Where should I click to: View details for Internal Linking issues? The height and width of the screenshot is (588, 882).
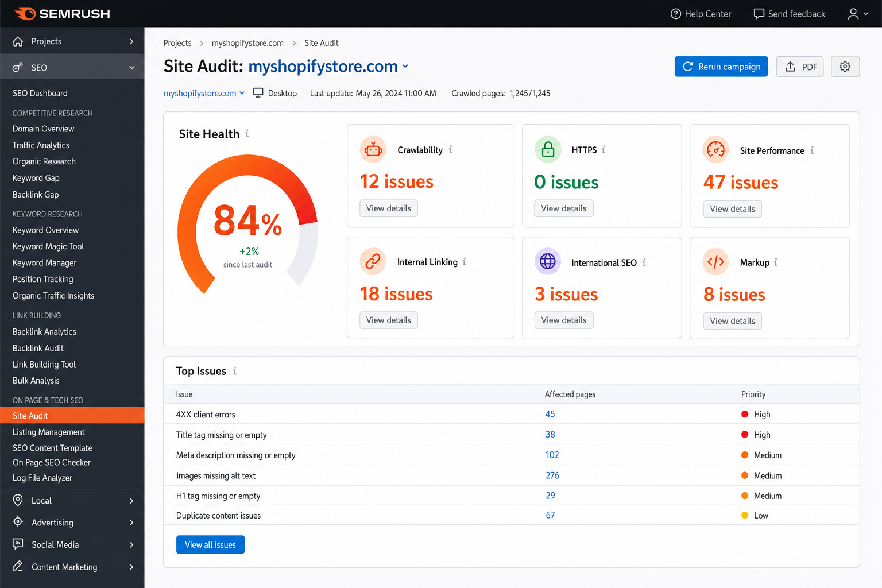coord(389,320)
